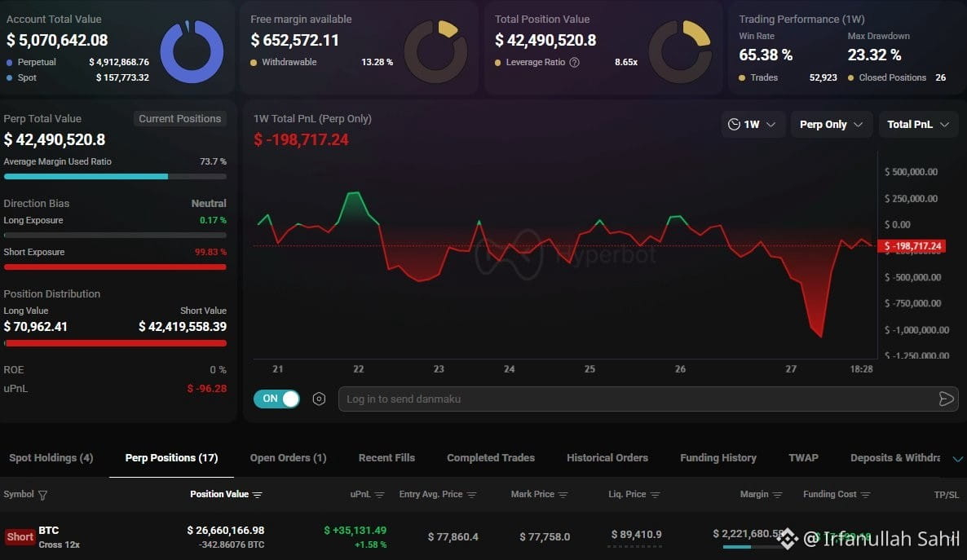Screen dimensions: 967x560
Task: Click the red PnL price label on axis
Action: pos(912,246)
